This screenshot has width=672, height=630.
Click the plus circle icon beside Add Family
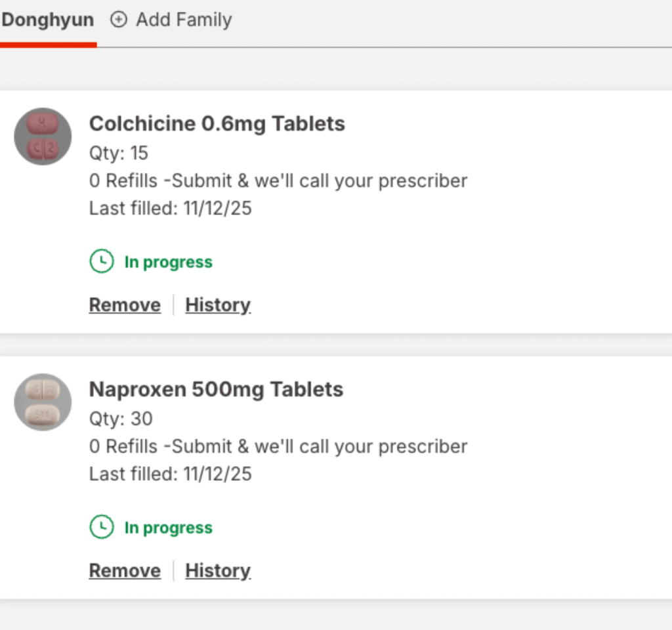point(118,20)
